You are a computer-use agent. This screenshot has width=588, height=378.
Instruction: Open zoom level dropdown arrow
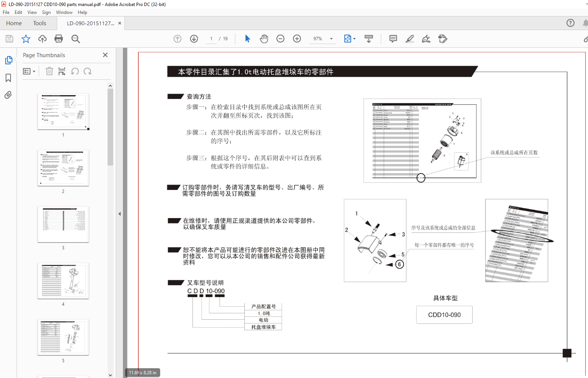331,39
